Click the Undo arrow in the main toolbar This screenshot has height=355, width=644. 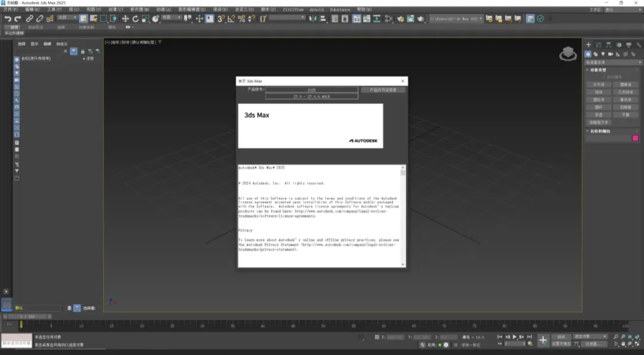8,18
